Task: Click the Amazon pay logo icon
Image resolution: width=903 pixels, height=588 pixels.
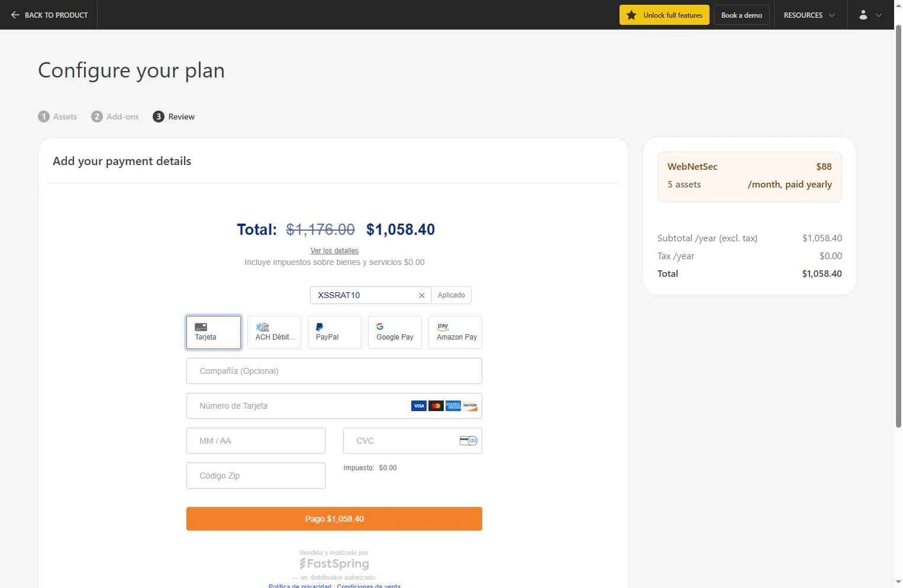Action: tap(443, 327)
